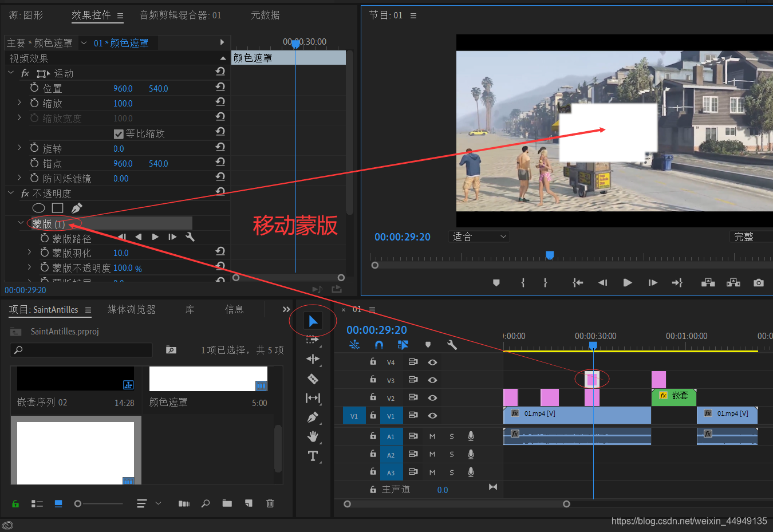
Task: Choose free draw bezier mask pen
Action: click(77, 208)
